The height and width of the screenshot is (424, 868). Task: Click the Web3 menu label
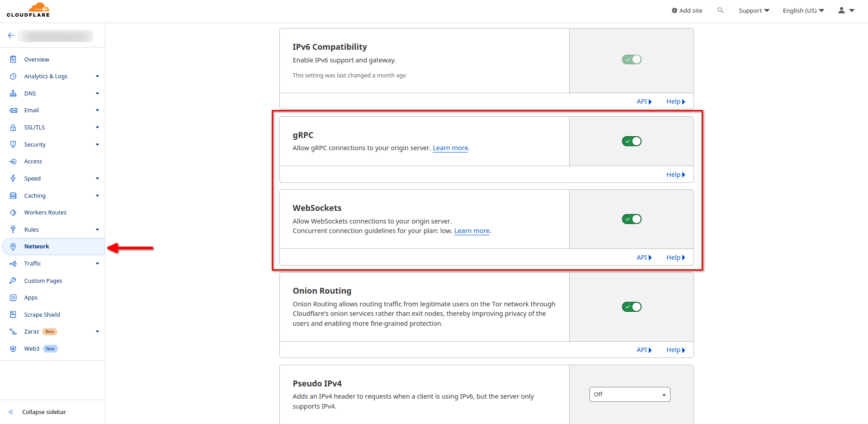point(32,349)
